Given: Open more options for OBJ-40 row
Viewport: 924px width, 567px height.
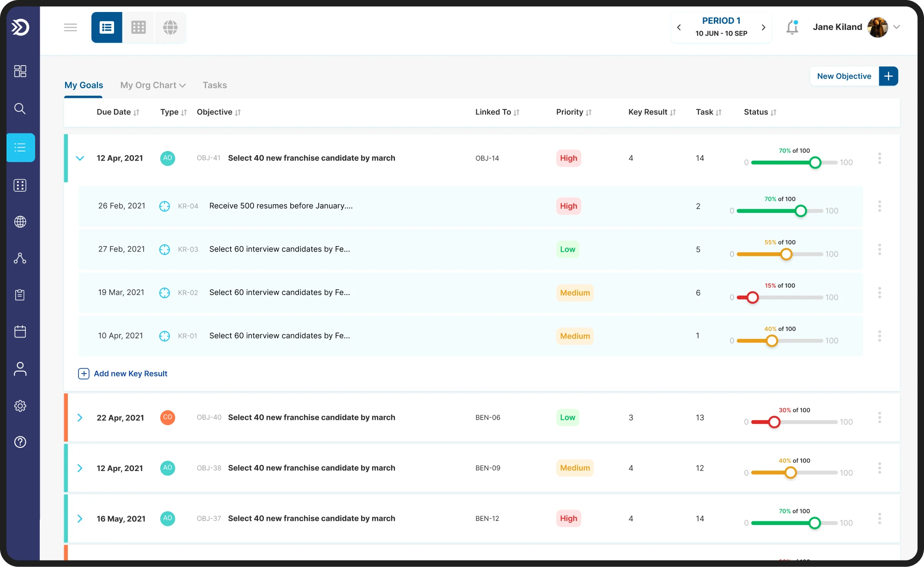Looking at the screenshot, I should point(880,418).
